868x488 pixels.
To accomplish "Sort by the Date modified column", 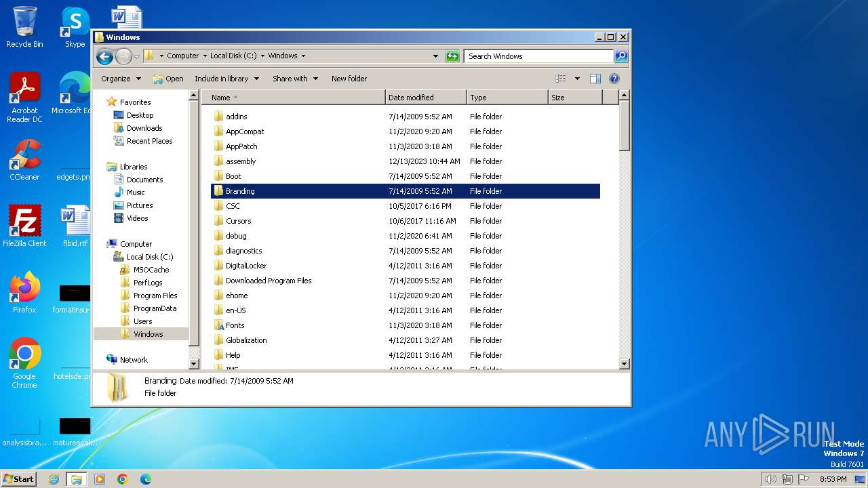I will pos(426,98).
